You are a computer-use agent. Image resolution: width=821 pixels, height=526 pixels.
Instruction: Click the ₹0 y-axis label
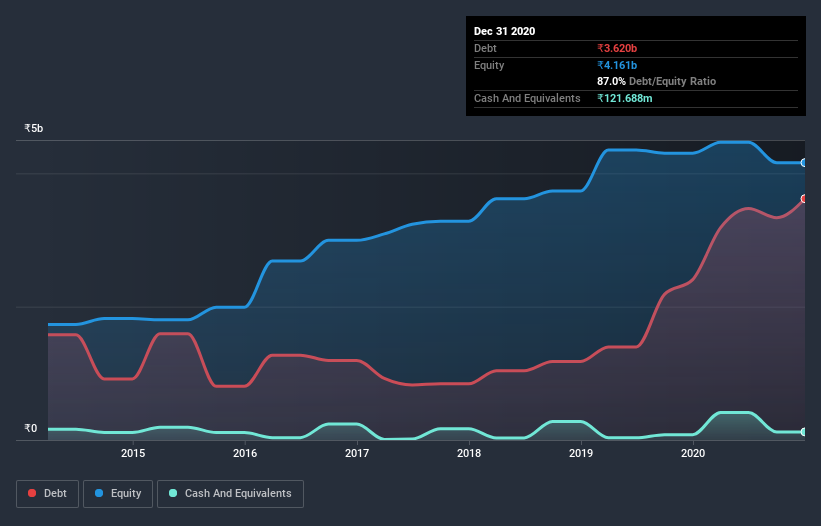(x=31, y=428)
